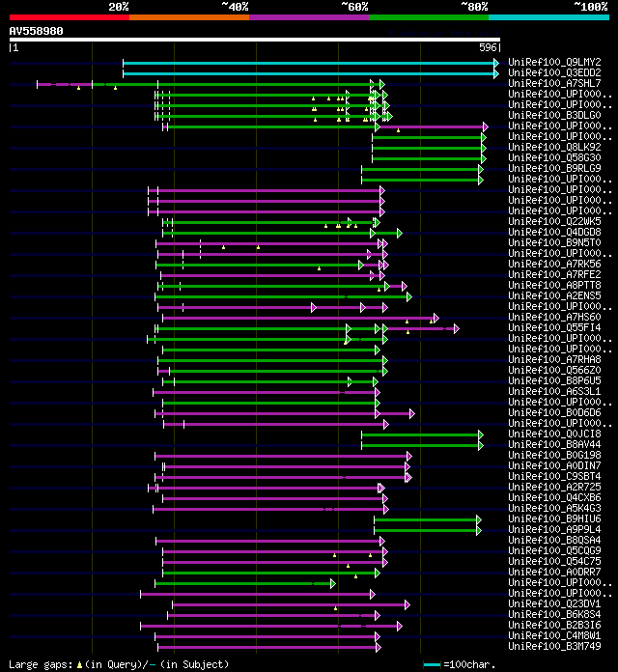Click the UniRef100_B0D6D6 label
The width and height of the screenshot is (618, 672).
point(554,412)
